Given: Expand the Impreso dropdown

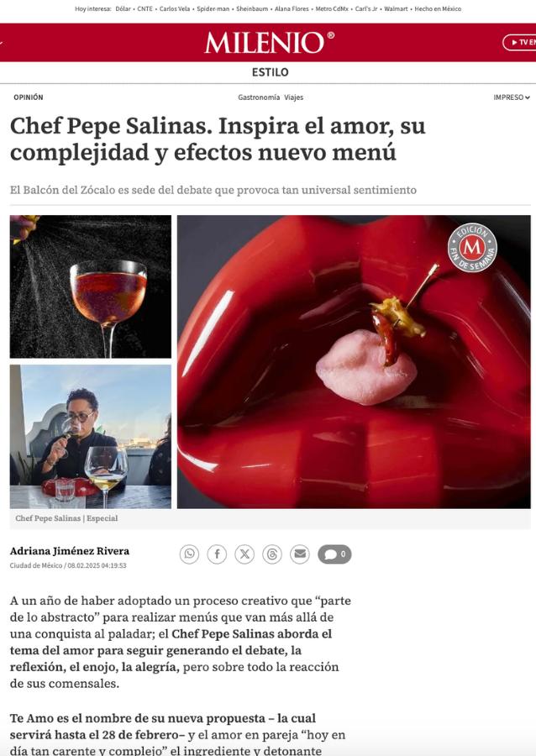Looking at the screenshot, I should [x=512, y=97].
